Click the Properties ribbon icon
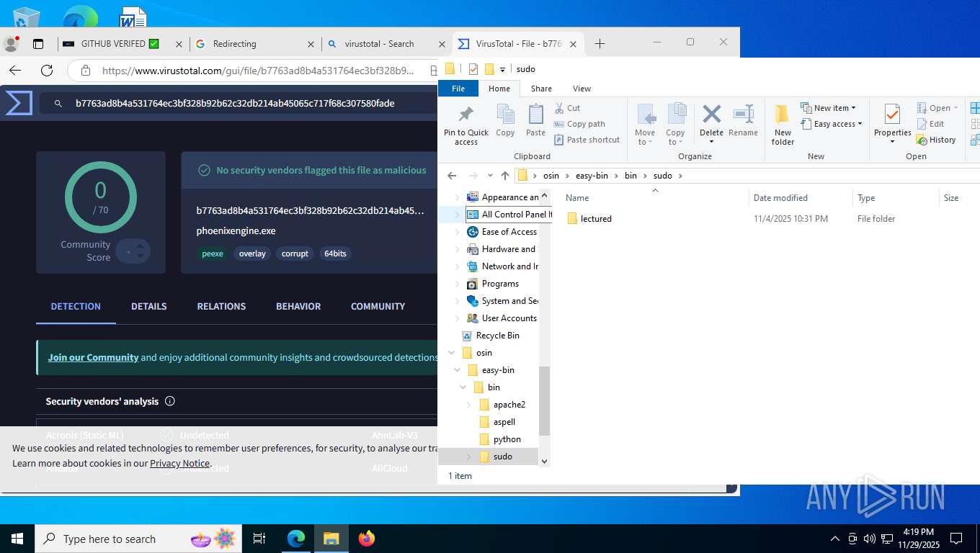 892,114
